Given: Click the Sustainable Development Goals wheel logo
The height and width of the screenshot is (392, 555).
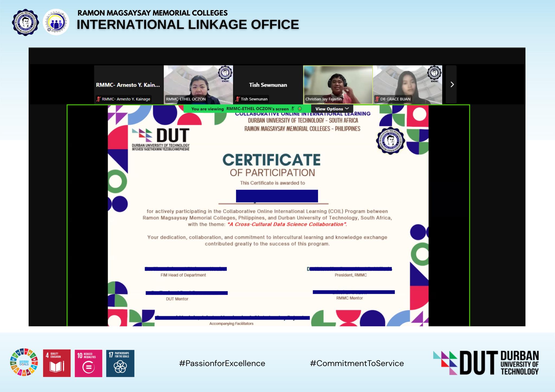Looking at the screenshot, I should 24,362.
